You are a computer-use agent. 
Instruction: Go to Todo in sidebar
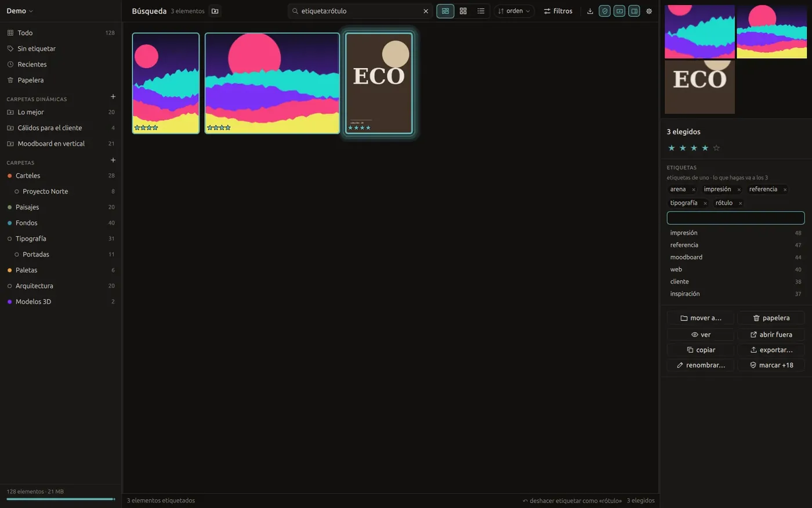click(x=60, y=33)
